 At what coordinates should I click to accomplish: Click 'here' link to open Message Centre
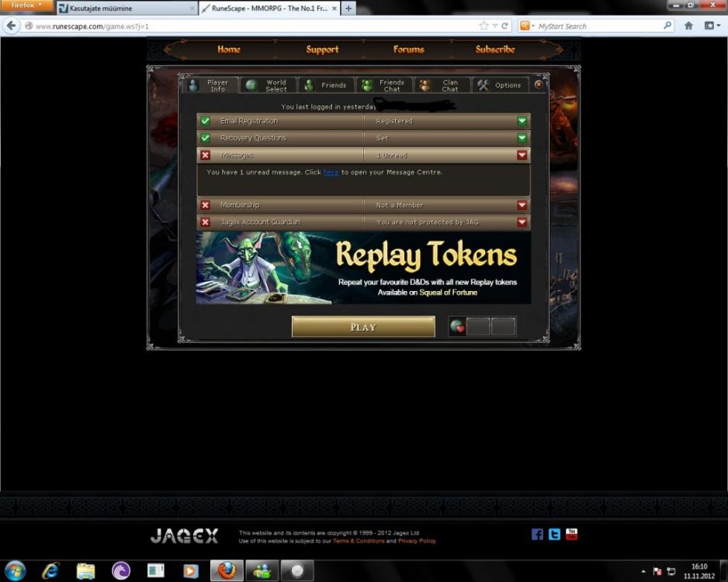[x=331, y=172]
